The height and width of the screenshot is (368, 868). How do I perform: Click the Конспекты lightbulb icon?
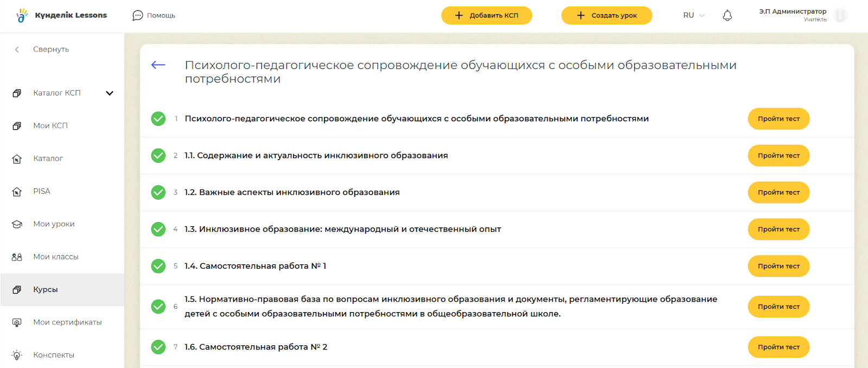click(17, 356)
